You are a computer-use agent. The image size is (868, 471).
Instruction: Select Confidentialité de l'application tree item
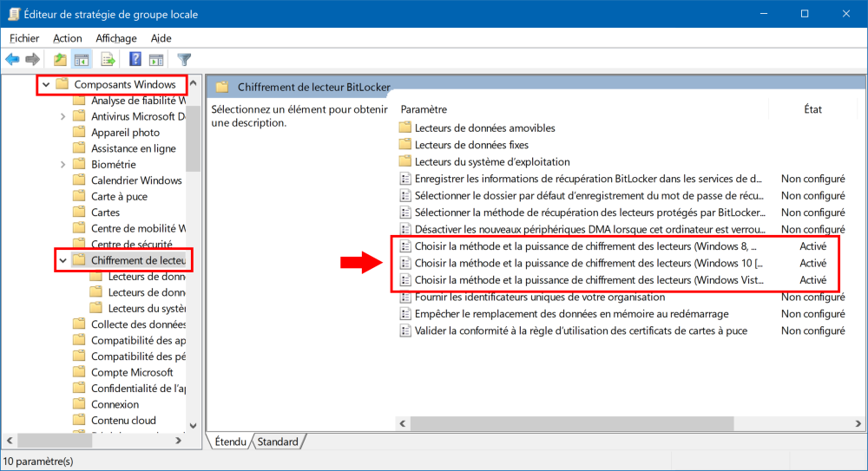(138, 388)
